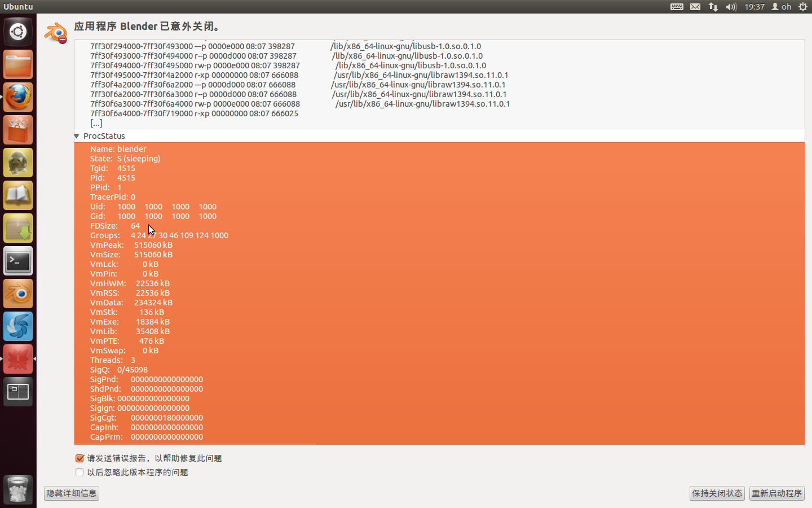Select the 'SigIgn: 0000000000000000' line
Viewport: 812px width, 508px height.
(140, 408)
